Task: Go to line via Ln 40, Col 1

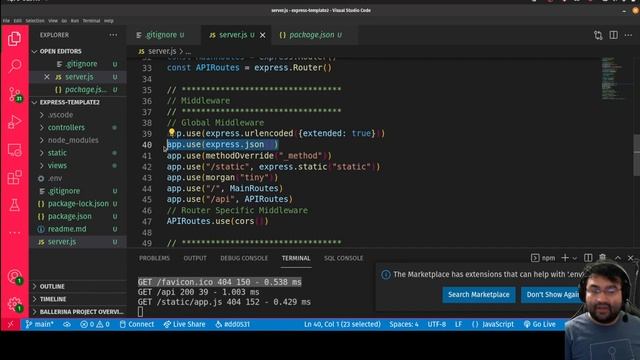Action: click(342, 324)
